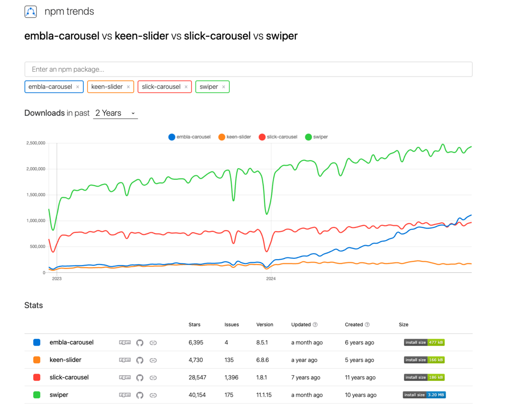Screen dimensions: 507x420
Task: Open npm page for embla-carousel
Action: click(125, 342)
